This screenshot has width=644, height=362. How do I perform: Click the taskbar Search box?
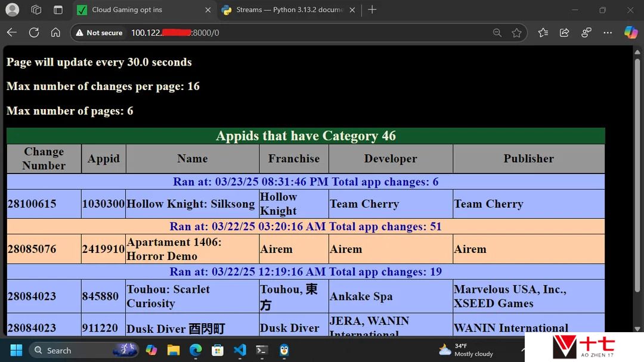(x=84, y=350)
